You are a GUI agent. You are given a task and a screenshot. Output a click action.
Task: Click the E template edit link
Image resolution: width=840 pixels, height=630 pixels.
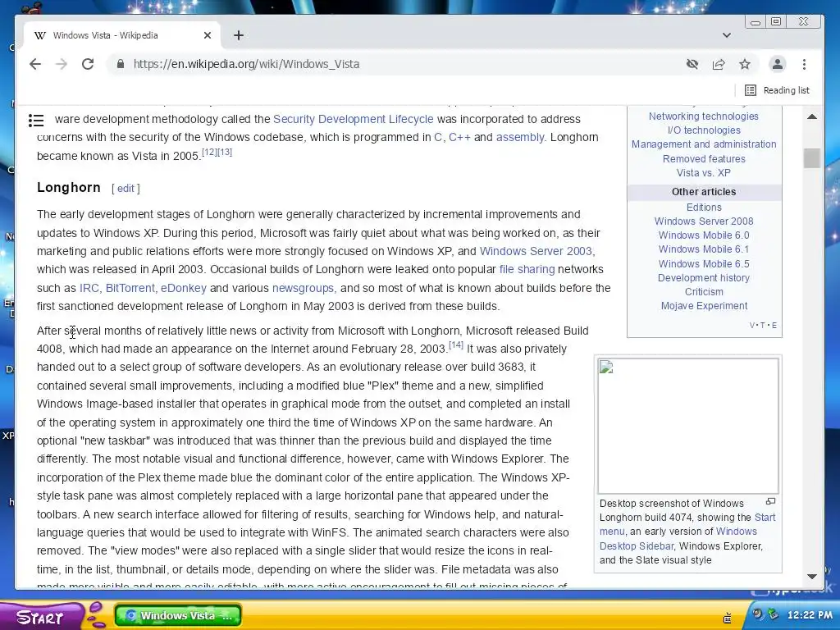774,325
